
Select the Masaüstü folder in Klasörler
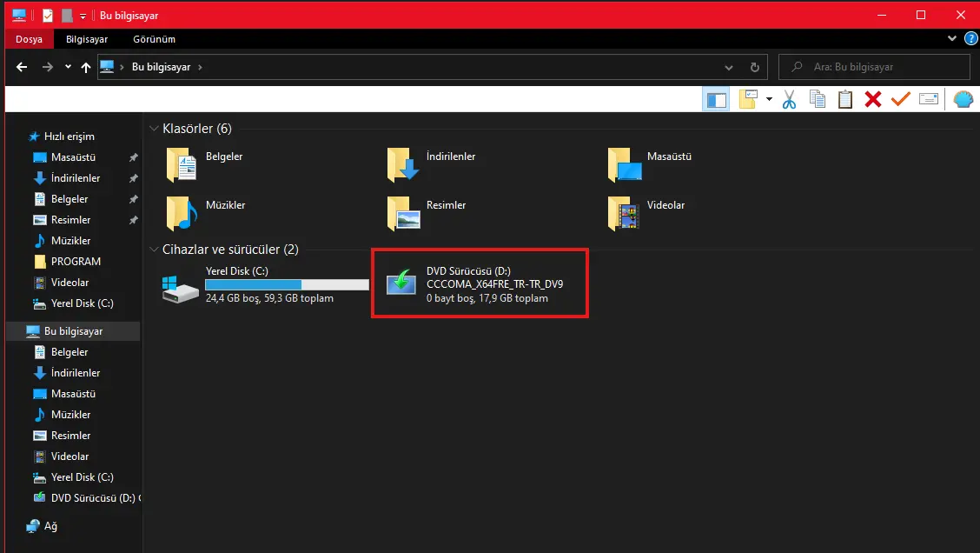(650, 164)
